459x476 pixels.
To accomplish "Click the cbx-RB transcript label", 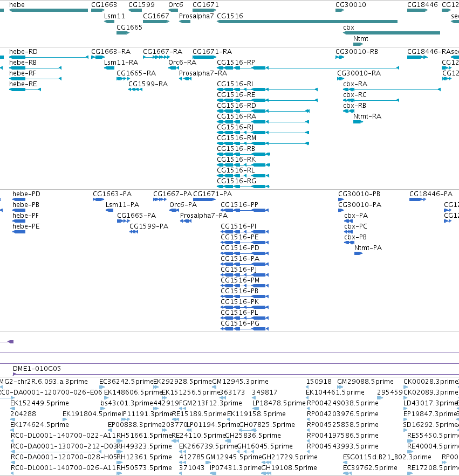I will pos(354,105).
